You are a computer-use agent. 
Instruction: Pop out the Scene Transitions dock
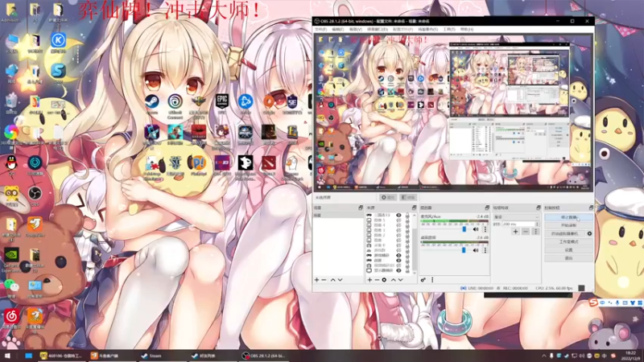[x=538, y=208]
